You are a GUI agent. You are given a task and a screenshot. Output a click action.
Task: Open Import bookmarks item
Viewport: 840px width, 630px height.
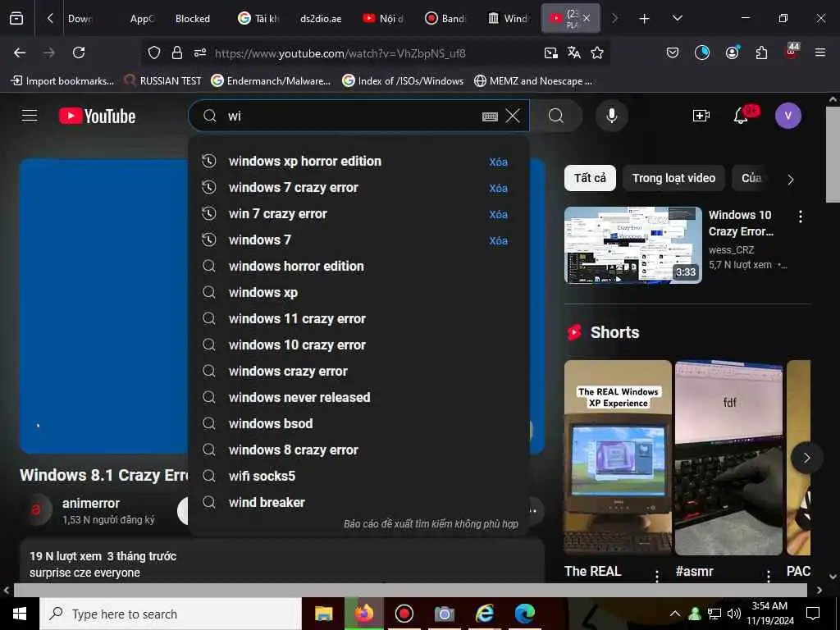pyautogui.click(x=62, y=81)
